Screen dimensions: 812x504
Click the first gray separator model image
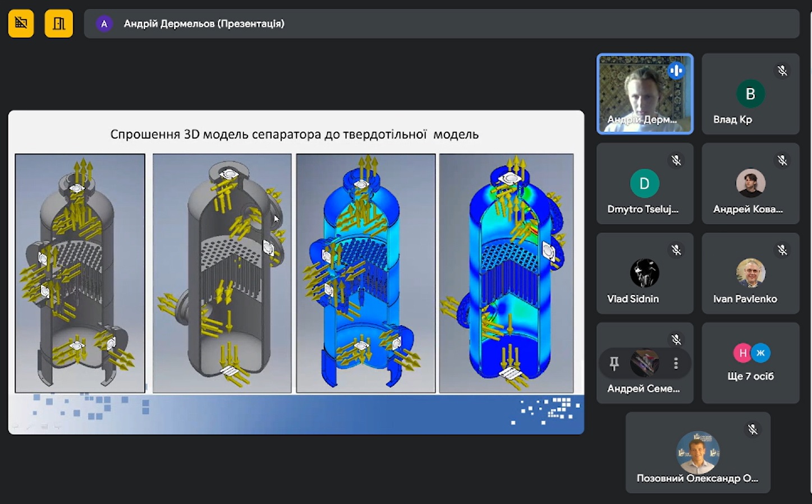point(80,273)
